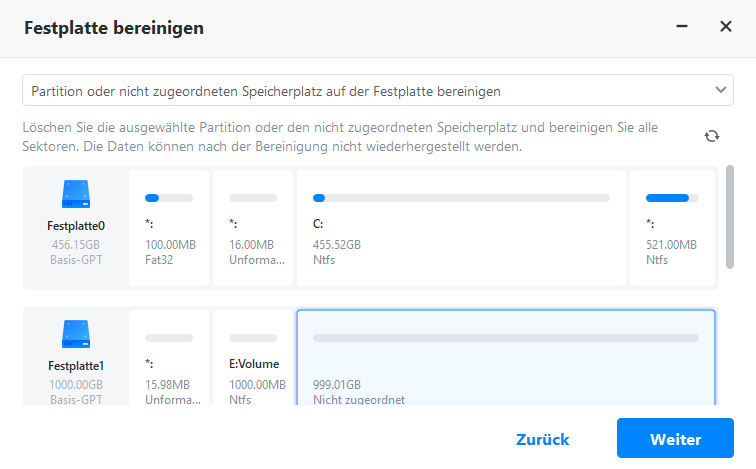756x469 pixels.
Task: Click the 521.00MB partition usage bar
Action: coord(672,198)
